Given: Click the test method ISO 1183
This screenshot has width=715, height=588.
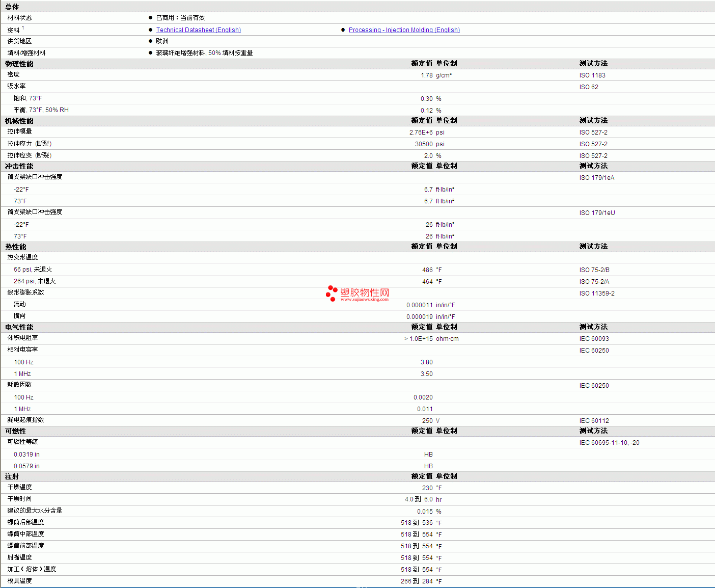Looking at the screenshot, I should [x=592, y=75].
